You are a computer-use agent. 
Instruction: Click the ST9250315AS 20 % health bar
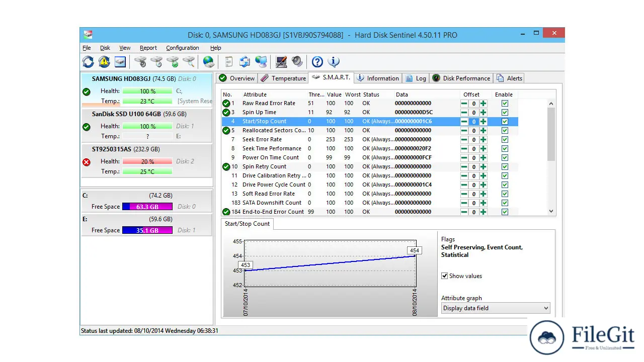click(x=147, y=161)
